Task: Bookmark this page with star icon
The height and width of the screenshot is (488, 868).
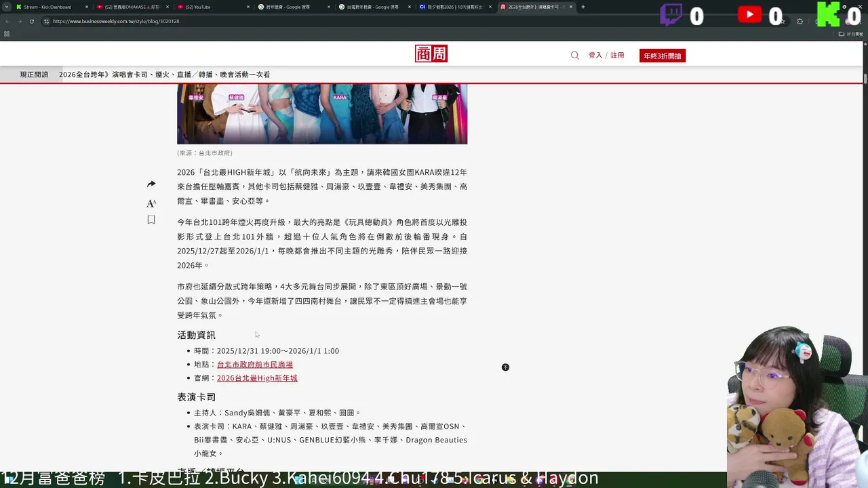Action: tap(783, 21)
